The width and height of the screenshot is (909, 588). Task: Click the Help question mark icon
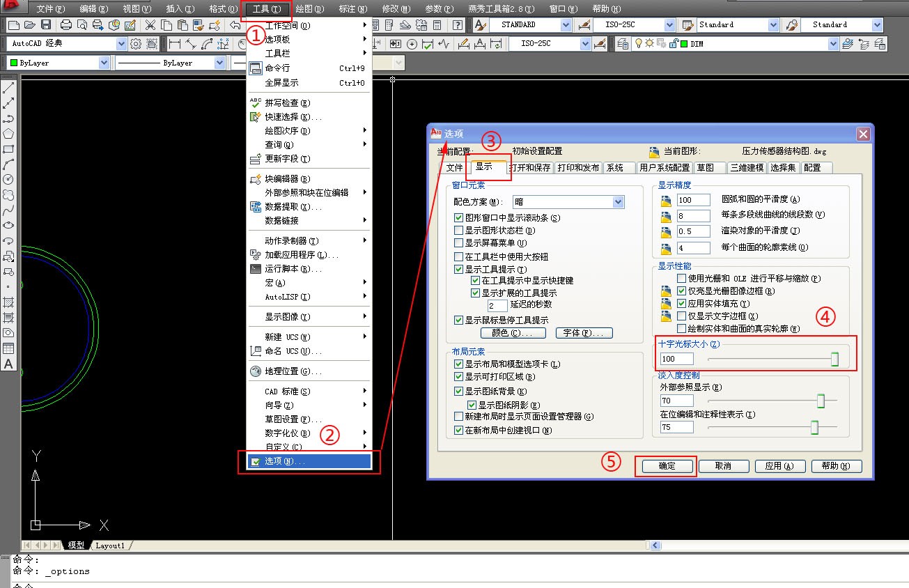tap(458, 25)
